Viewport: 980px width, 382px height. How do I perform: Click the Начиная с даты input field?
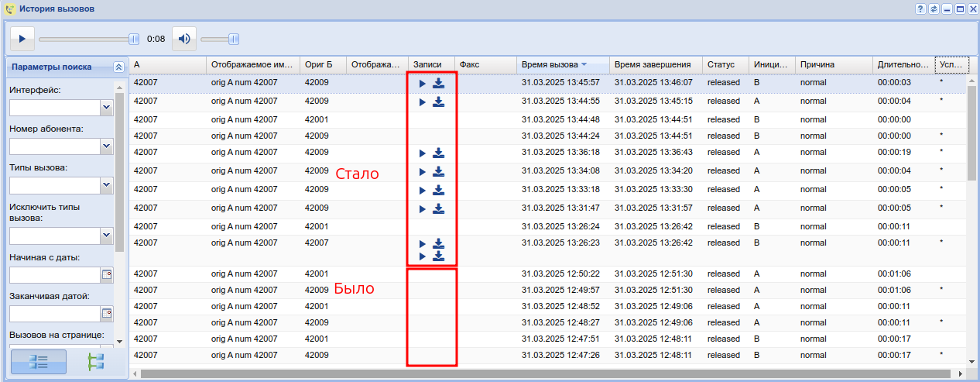(x=54, y=274)
